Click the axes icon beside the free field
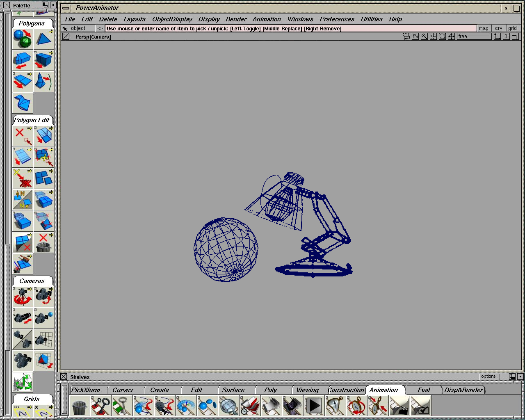Image resolution: width=525 pixels, height=420 pixels. (x=497, y=37)
